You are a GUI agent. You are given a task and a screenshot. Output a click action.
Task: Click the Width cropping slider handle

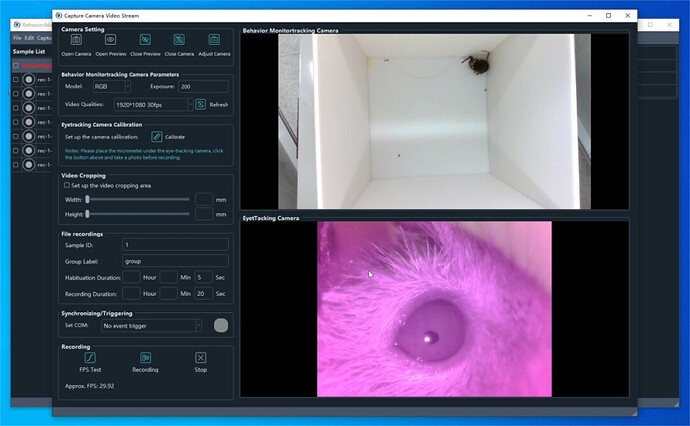tap(87, 199)
